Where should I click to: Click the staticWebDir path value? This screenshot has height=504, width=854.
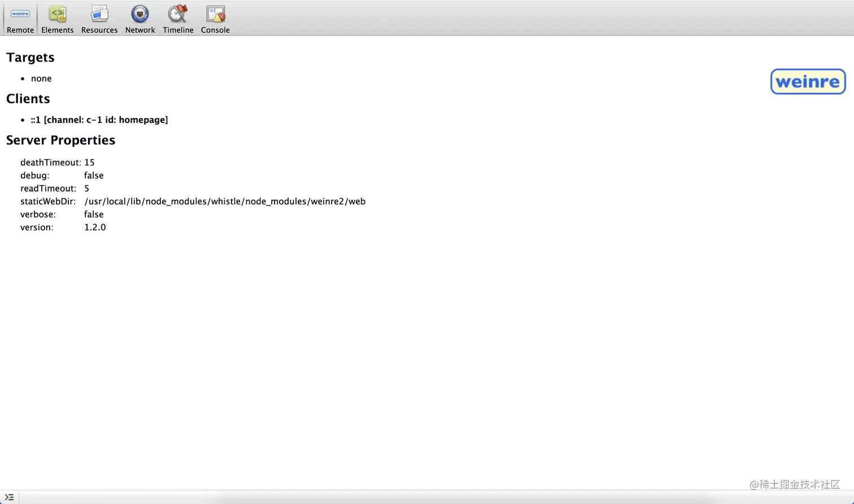coord(225,201)
